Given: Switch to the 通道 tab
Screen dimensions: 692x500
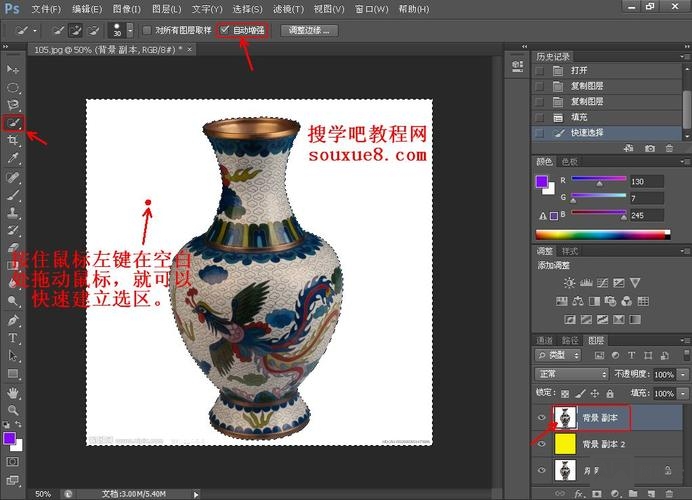Looking at the screenshot, I should tap(544, 340).
